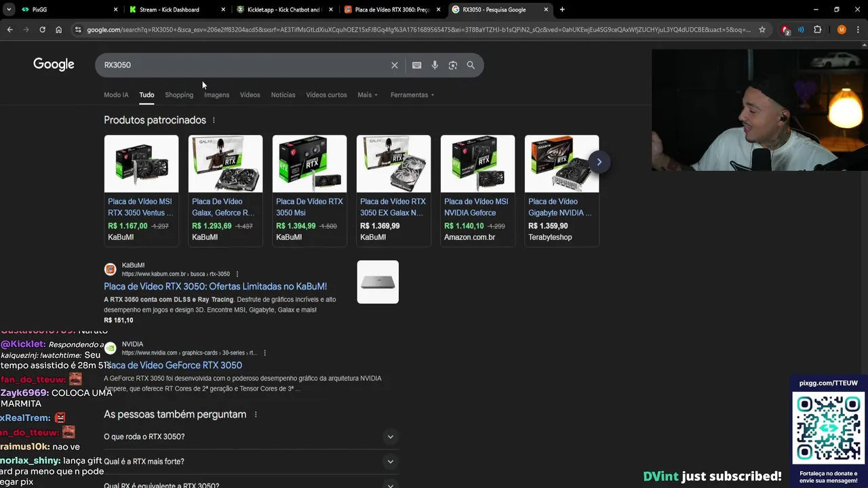Click the R$ 1.140,10 Amazon price

pos(464,226)
